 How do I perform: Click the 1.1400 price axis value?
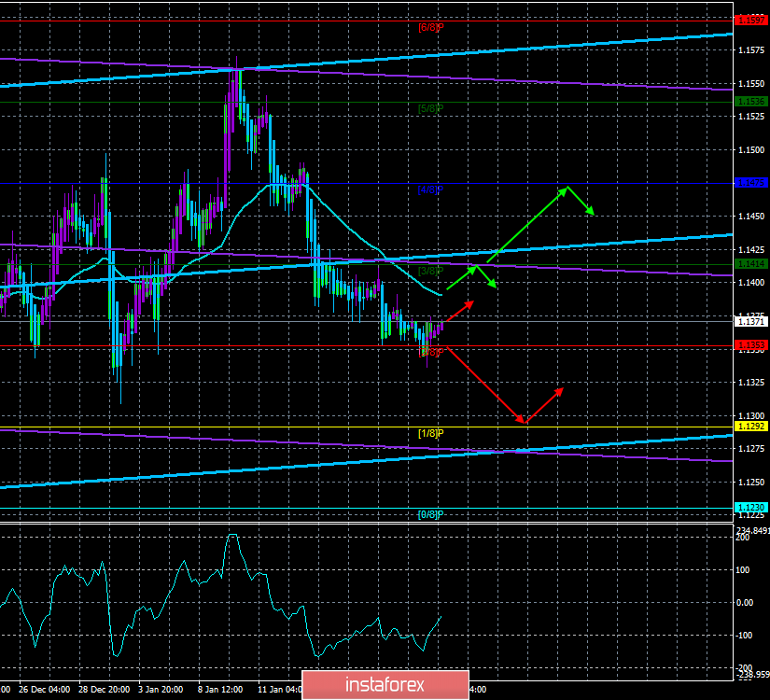[x=751, y=283]
